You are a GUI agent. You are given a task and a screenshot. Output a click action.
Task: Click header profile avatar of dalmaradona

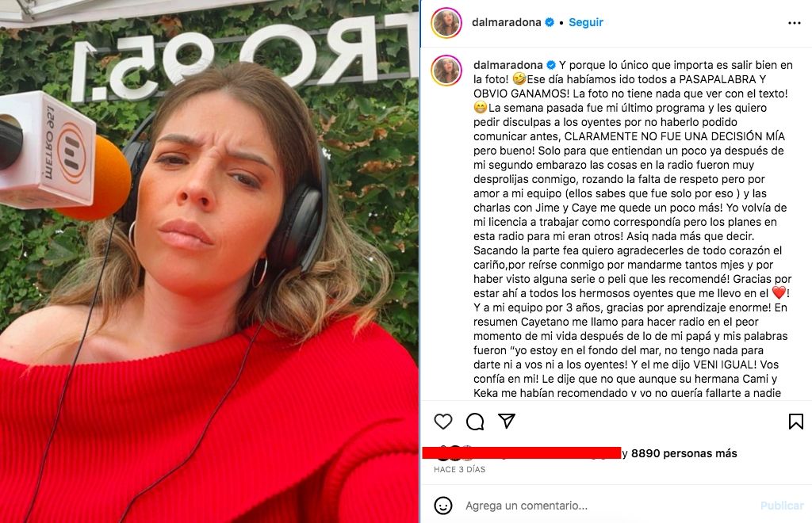446,22
